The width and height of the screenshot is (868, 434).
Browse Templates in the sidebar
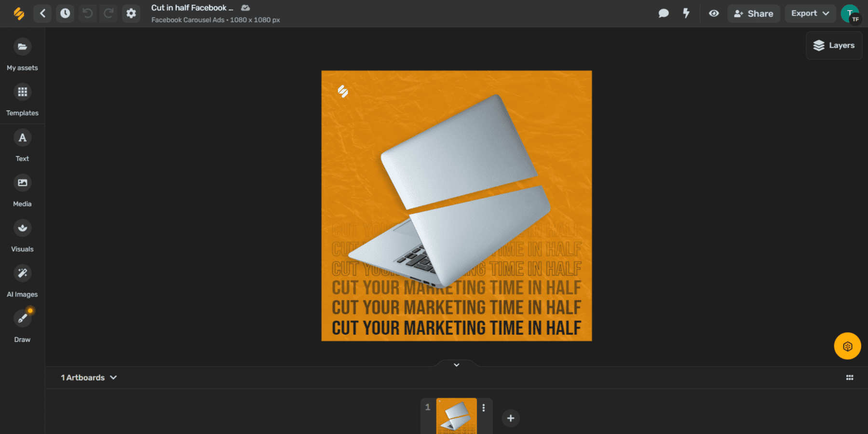(22, 97)
